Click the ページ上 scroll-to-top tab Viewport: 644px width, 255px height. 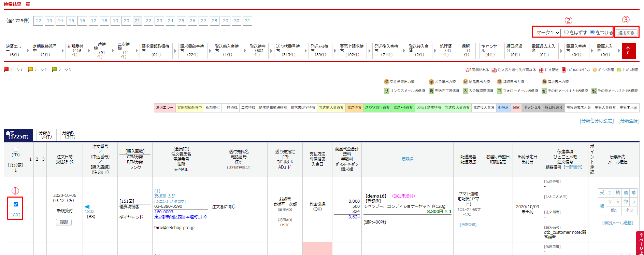[x=640, y=243]
